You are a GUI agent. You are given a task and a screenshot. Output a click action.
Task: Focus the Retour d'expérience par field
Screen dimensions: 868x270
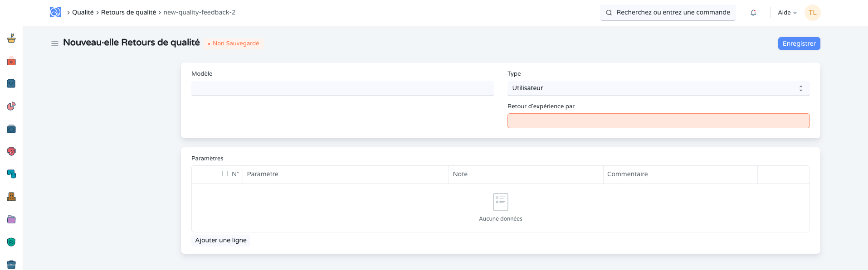(658, 121)
